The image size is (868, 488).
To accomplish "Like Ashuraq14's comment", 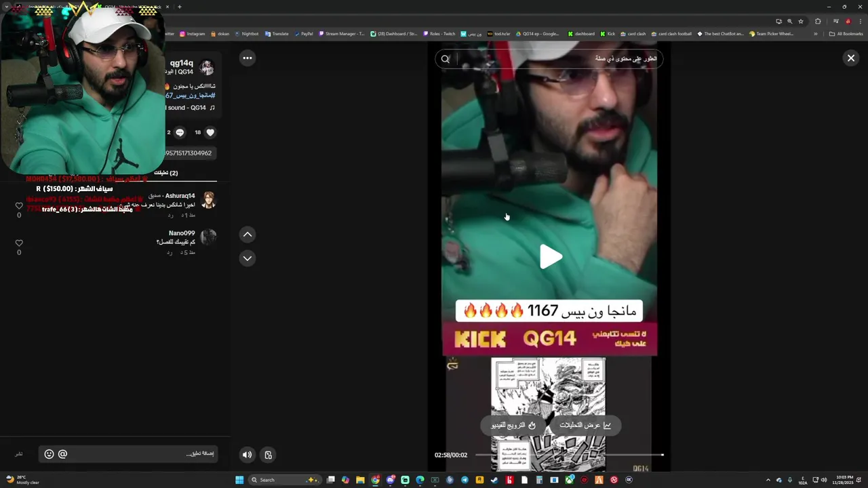I will tap(19, 206).
